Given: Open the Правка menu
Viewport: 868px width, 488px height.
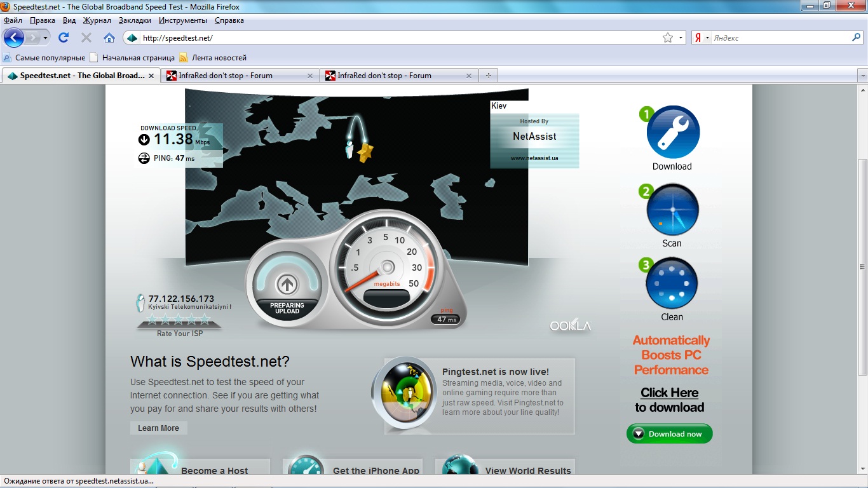Looking at the screenshot, I should click(43, 20).
